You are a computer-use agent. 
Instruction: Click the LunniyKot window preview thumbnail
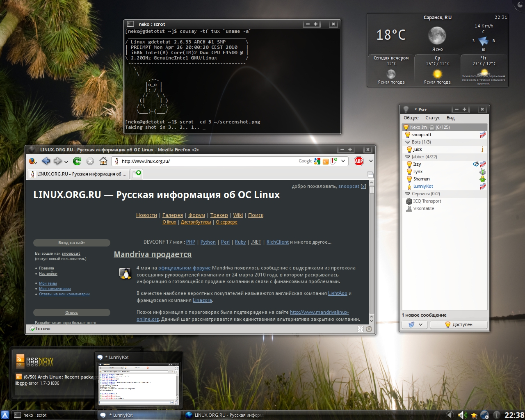click(139, 384)
